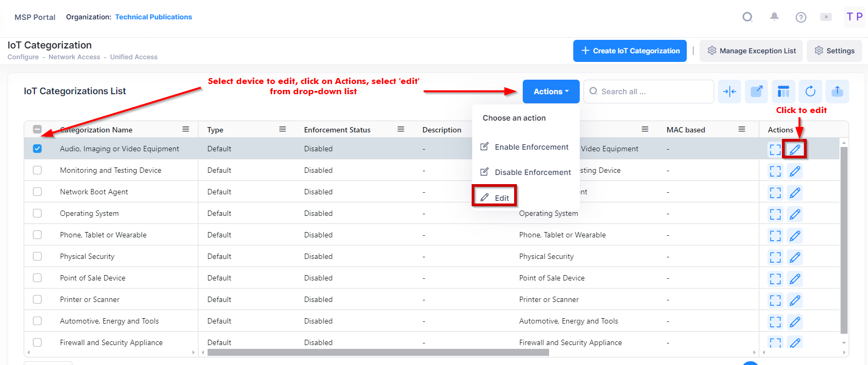Uncheck the Audio, Imaging or Video Equipment checkbox
Viewport: 868px width, 365px height.
click(37, 149)
